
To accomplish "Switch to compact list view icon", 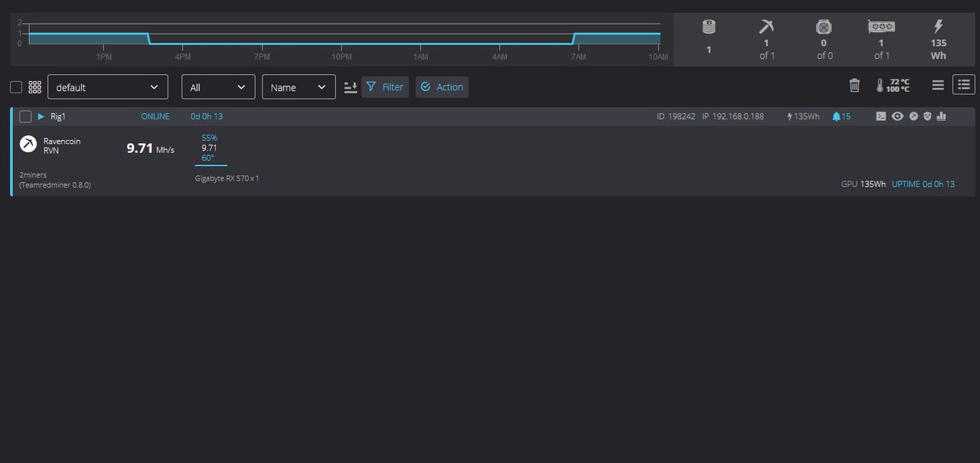I will point(938,85).
